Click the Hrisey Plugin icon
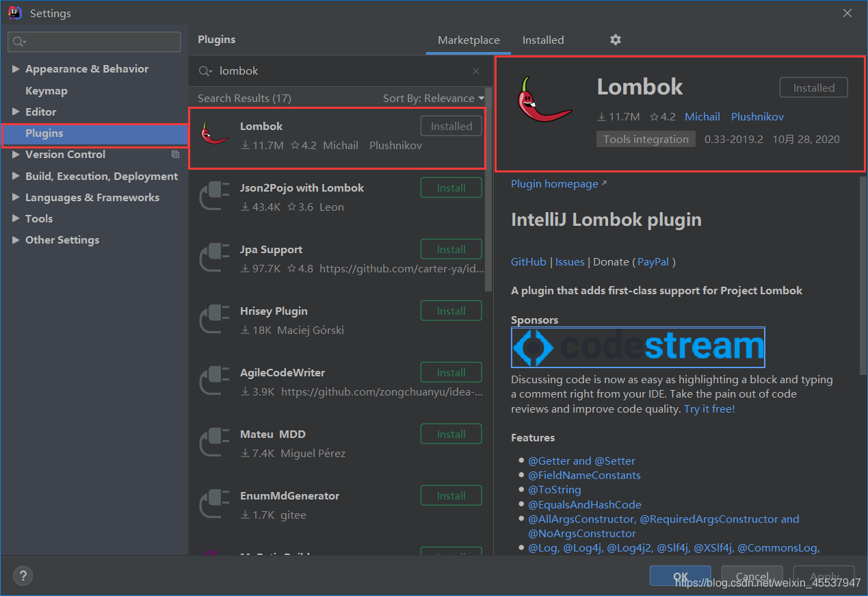Viewport: 868px width, 596px height. [x=215, y=318]
